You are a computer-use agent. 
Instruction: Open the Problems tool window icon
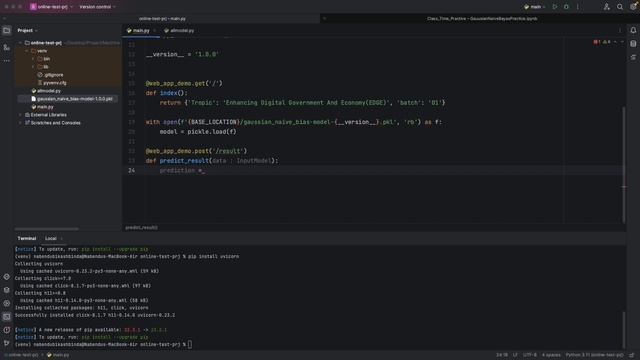[7, 330]
